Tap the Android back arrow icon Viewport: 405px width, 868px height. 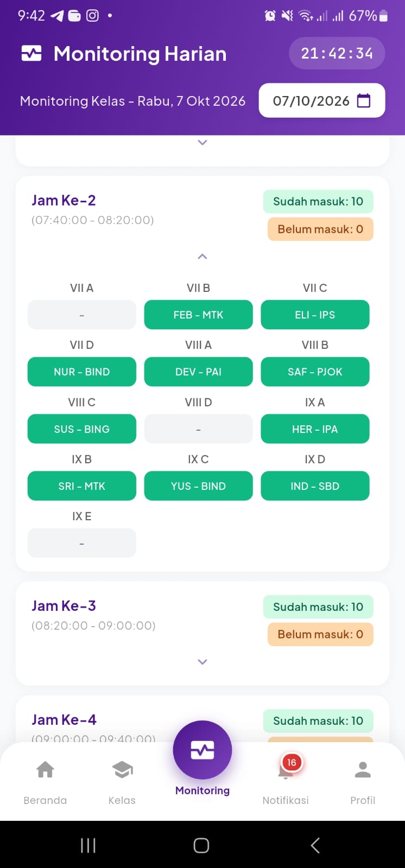pos(315,845)
